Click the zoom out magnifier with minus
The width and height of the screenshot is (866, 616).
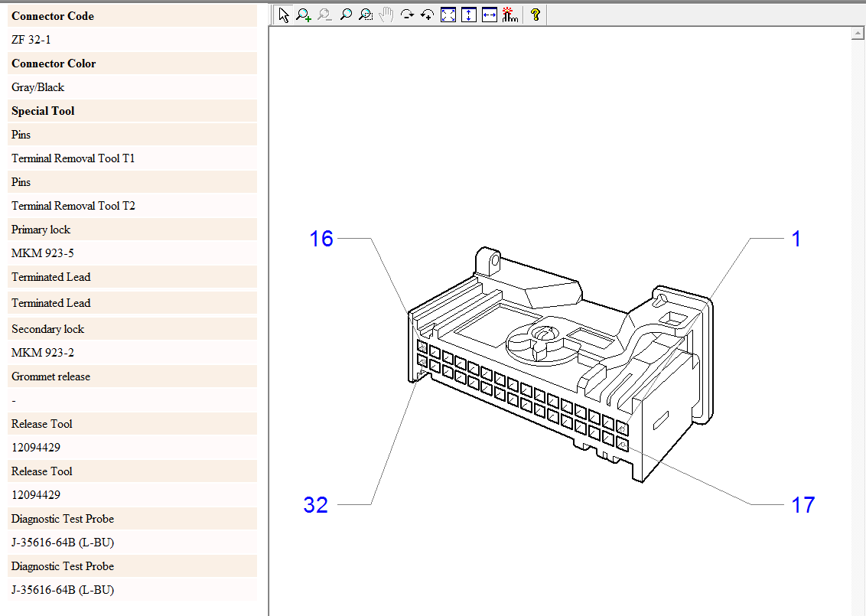324,15
